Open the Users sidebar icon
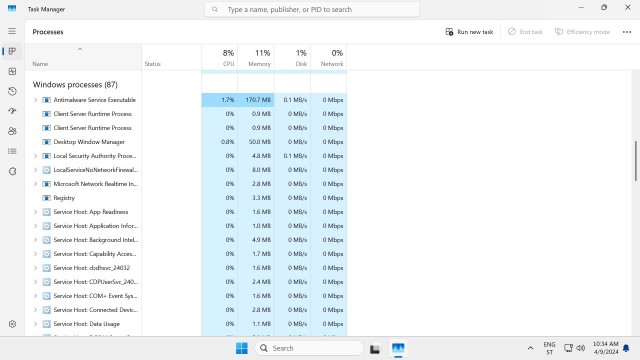 12,131
